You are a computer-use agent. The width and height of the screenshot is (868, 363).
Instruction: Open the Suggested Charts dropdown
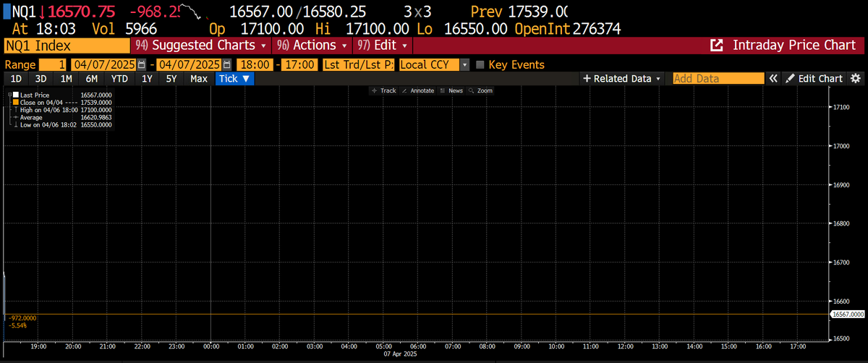[203, 45]
